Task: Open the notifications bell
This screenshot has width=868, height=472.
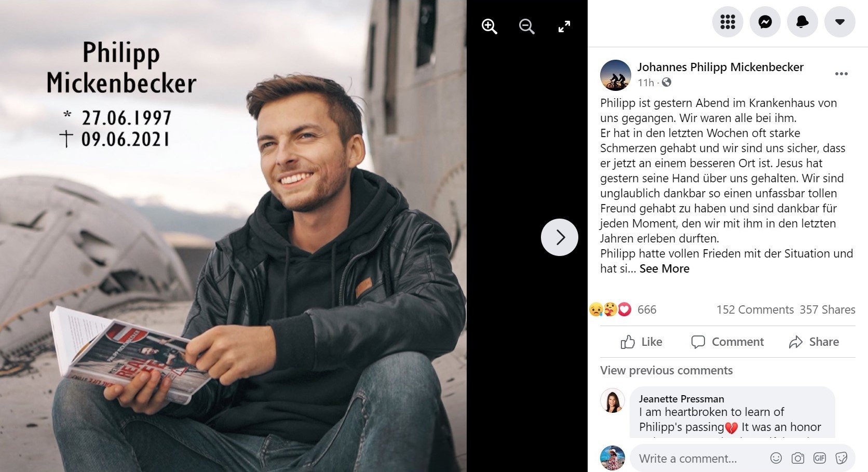Action: coord(802,22)
